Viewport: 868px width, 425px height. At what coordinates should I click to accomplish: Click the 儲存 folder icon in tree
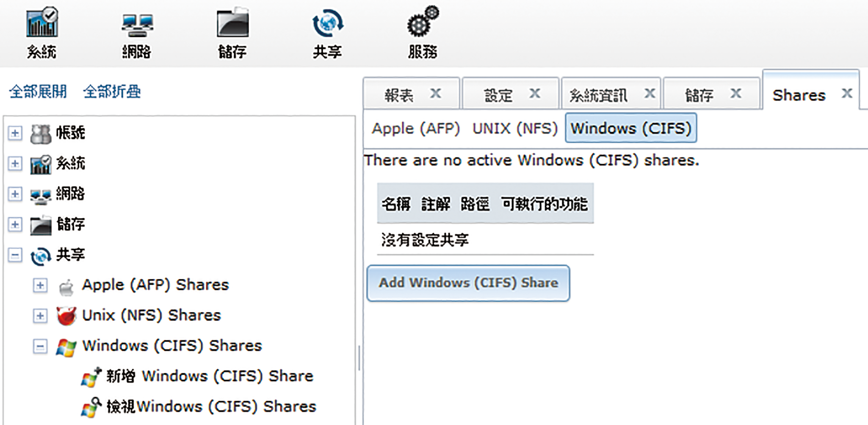[x=41, y=225]
